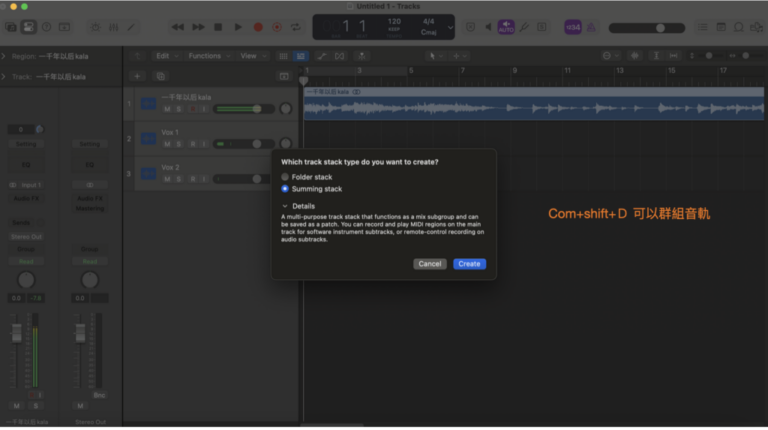Collapse the Details disclosure in the dialog
The image size is (768, 430).
[284, 206]
